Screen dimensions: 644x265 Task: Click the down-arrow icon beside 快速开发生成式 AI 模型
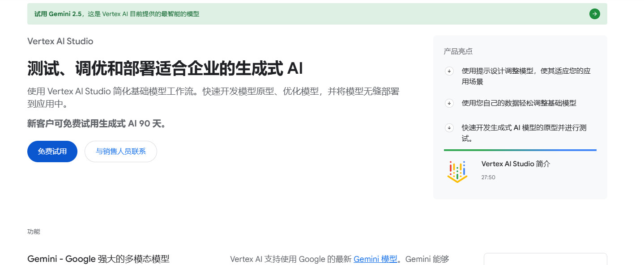coord(449,128)
